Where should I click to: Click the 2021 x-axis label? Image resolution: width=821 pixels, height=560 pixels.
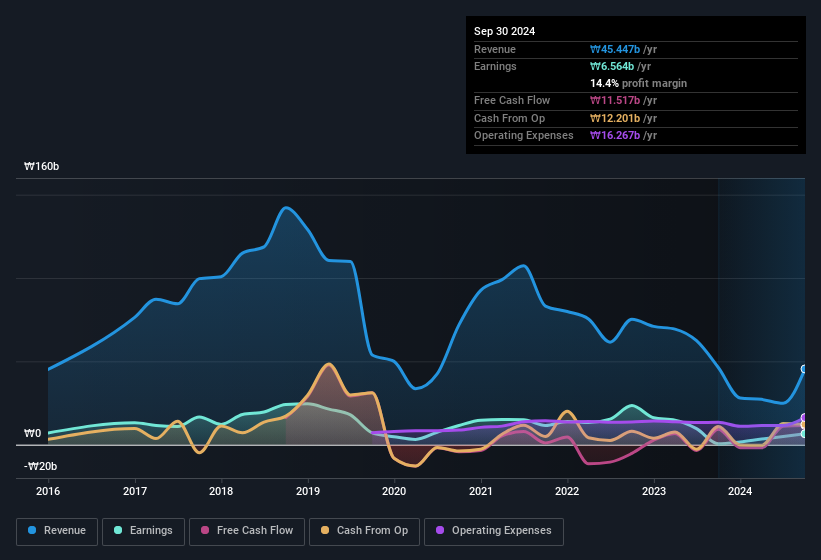pos(481,491)
